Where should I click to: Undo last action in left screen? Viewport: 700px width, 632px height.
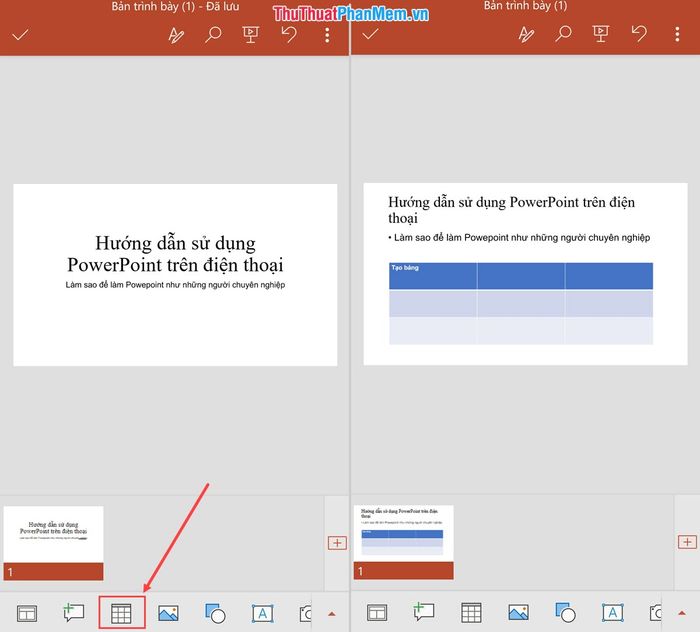[289, 34]
